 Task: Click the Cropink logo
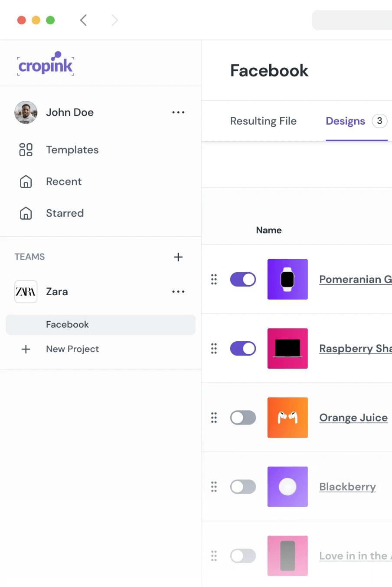point(46,64)
